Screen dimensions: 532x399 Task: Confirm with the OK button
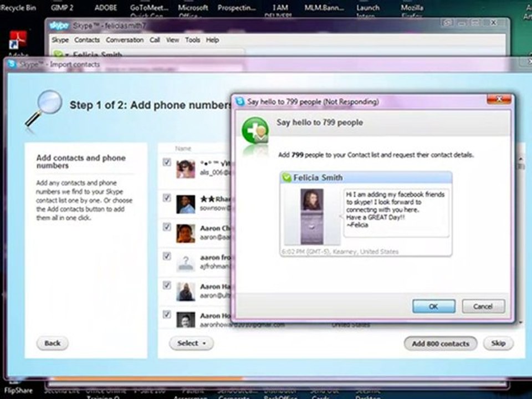(433, 306)
